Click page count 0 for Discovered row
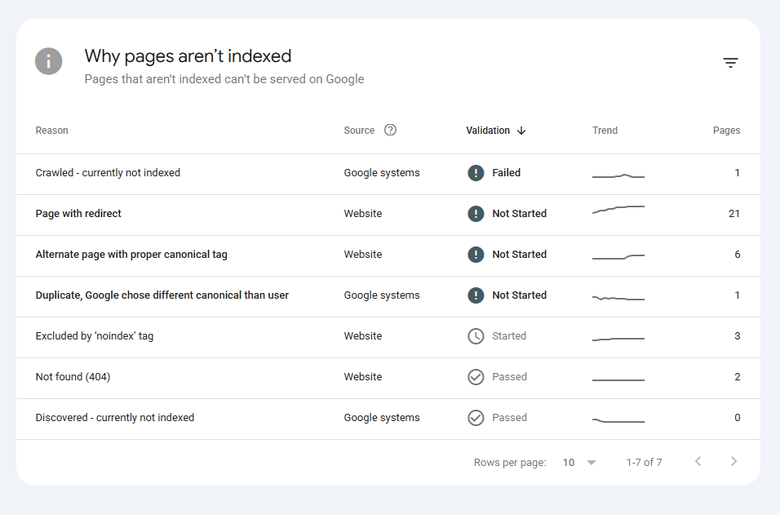This screenshot has height=515, width=780. [737, 417]
